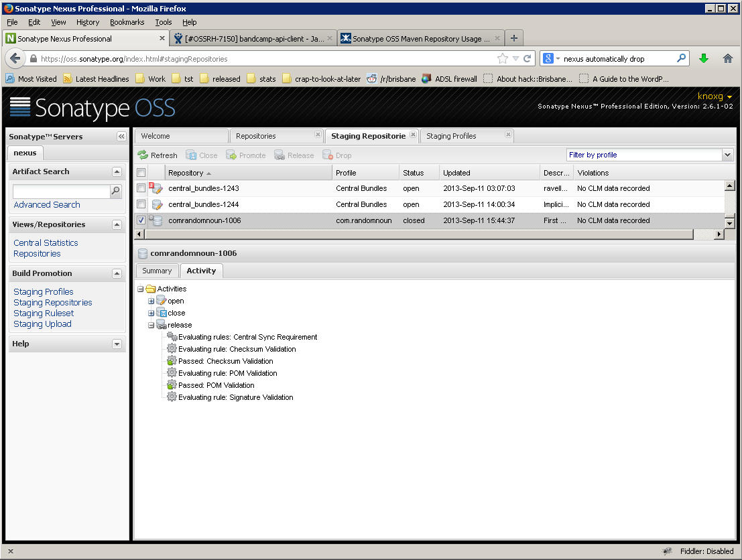742x560 pixels.
Task: Click the browser back arrow
Action: click(15, 59)
